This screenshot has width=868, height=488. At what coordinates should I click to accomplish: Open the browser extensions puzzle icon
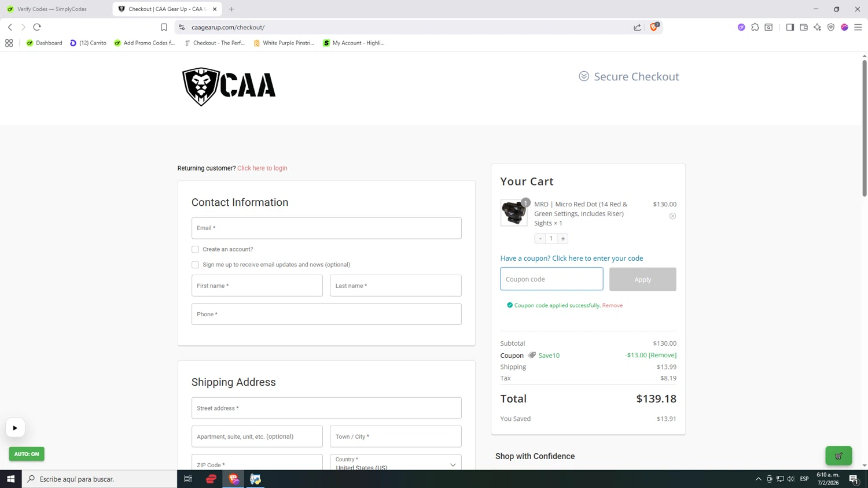click(755, 27)
